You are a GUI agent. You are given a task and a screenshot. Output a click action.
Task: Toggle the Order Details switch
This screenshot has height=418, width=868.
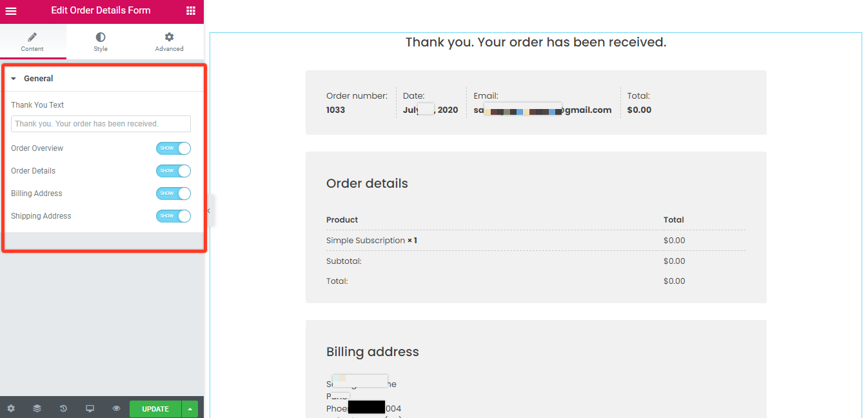coord(173,171)
